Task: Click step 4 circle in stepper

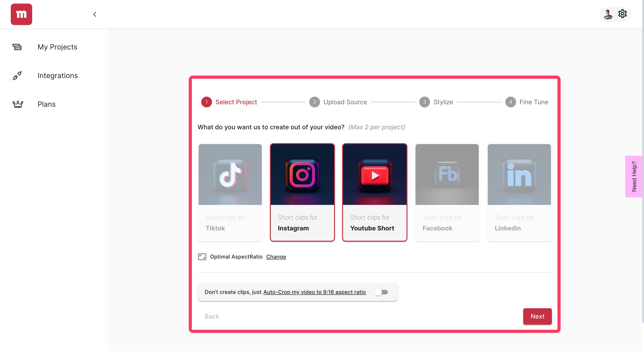Action: [511, 102]
